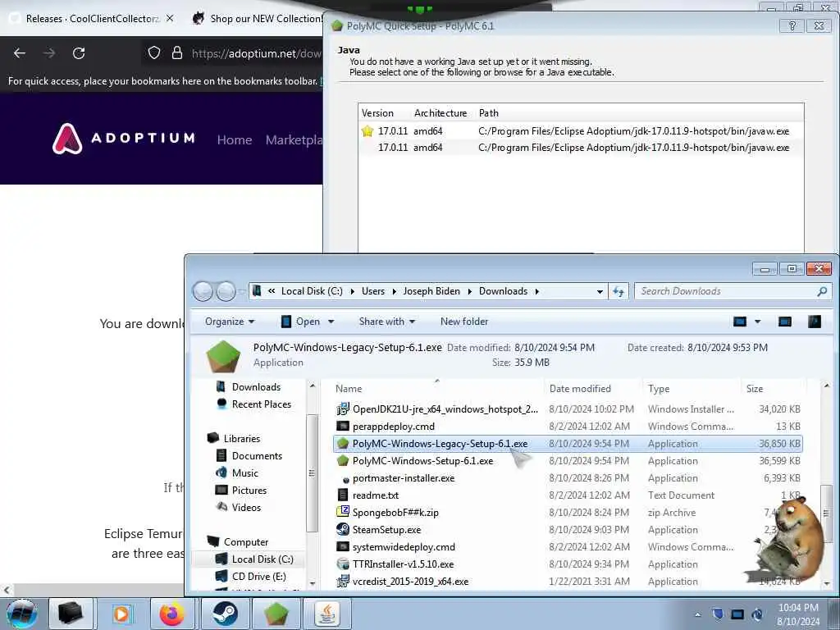Image resolution: width=840 pixels, height=630 pixels.
Task: Open Downloads in navigation pane
Action: click(249, 387)
